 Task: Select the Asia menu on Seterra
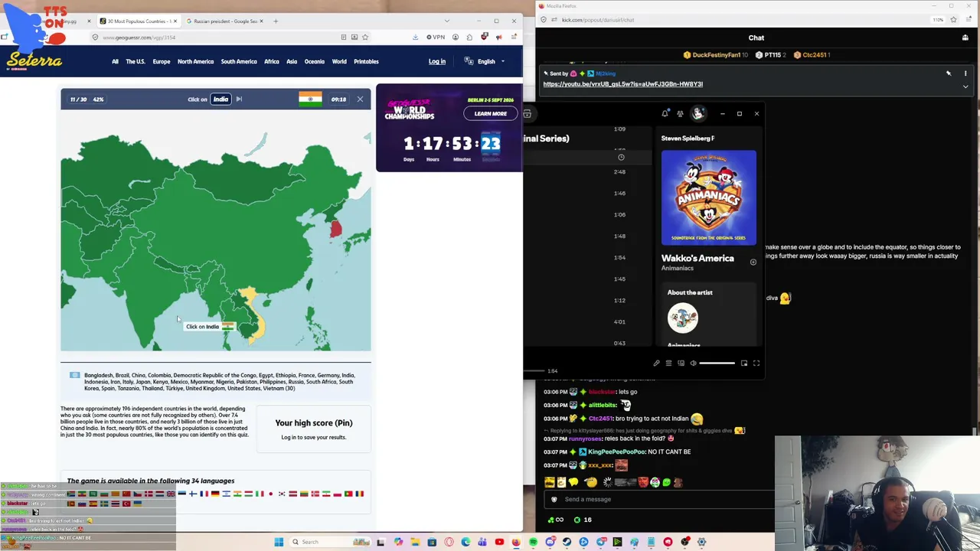click(292, 61)
